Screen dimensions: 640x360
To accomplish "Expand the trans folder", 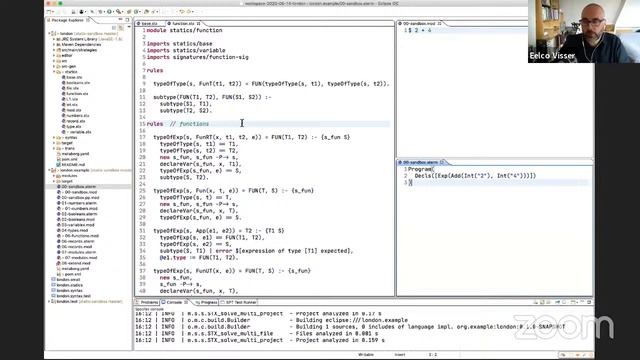I will pyautogui.click(x=54, y=149).
